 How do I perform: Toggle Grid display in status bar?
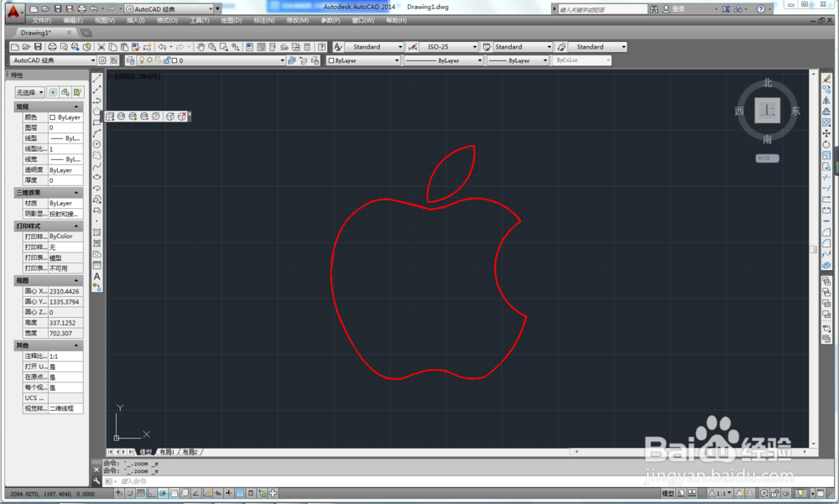pos(141,493)
